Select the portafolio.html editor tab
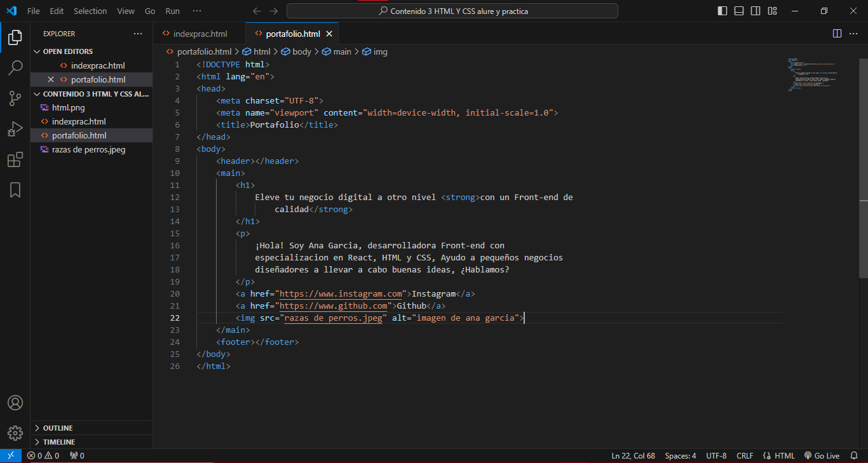 coord(292,34)
